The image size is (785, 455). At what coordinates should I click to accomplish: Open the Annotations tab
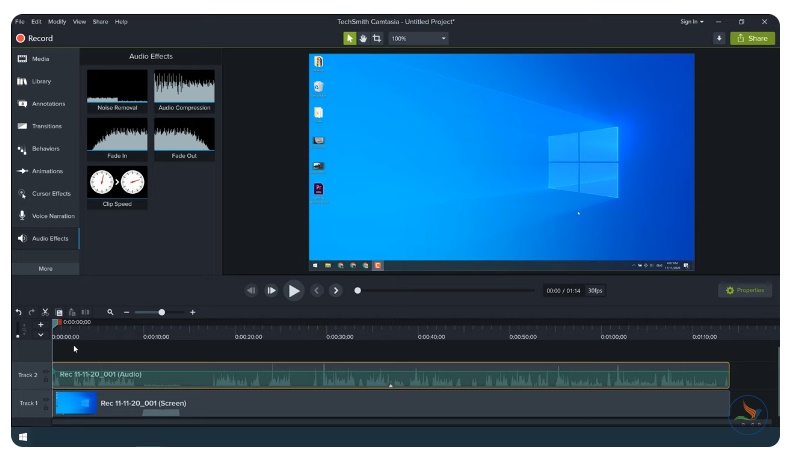pyautogui.click(x=45, y=104)
